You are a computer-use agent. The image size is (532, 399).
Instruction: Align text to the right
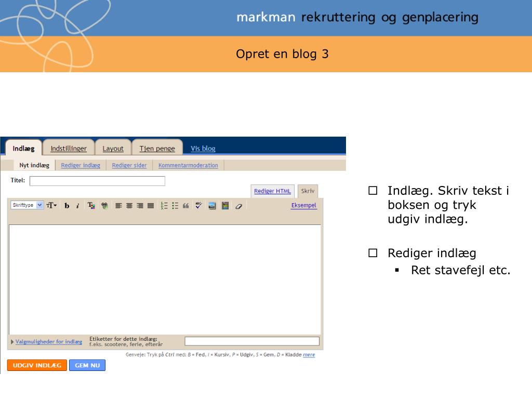tap(140, 206)
